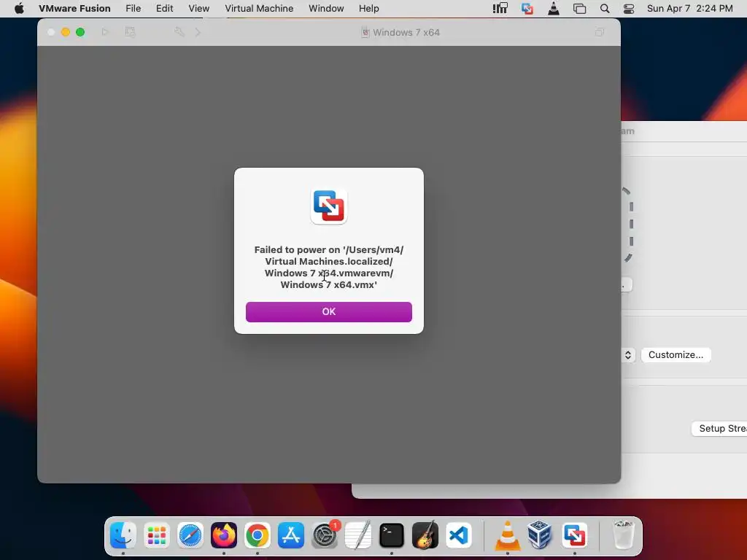The width and height of the screenshot is (747, 560).
Task: Open the File menu
Action: click(x=133, y=9)
